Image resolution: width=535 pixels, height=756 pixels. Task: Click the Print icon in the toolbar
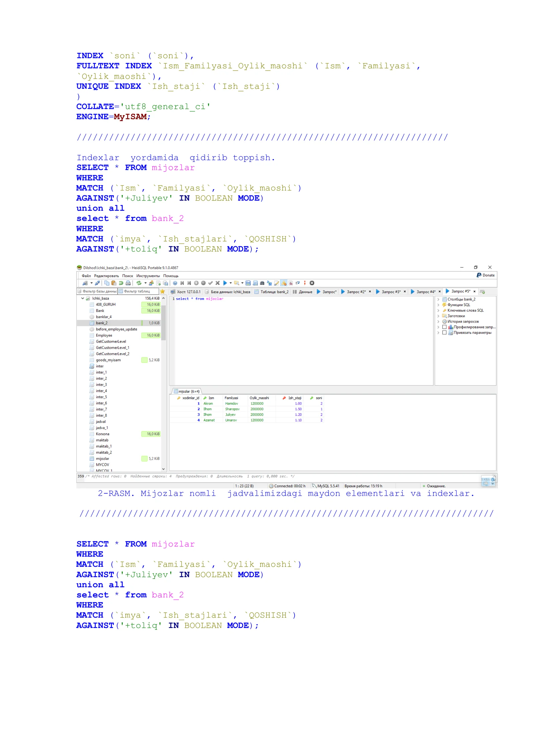point(128,283)
